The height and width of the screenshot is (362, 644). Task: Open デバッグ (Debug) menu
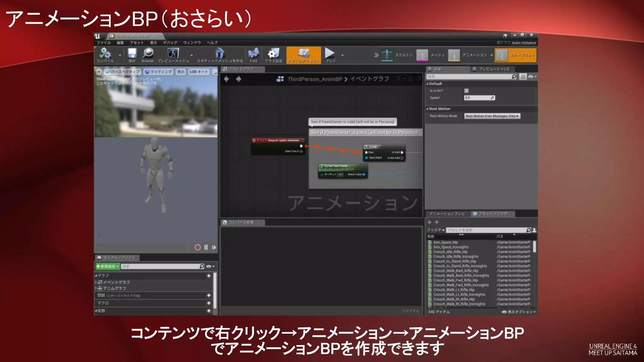[x=170, y=43]
